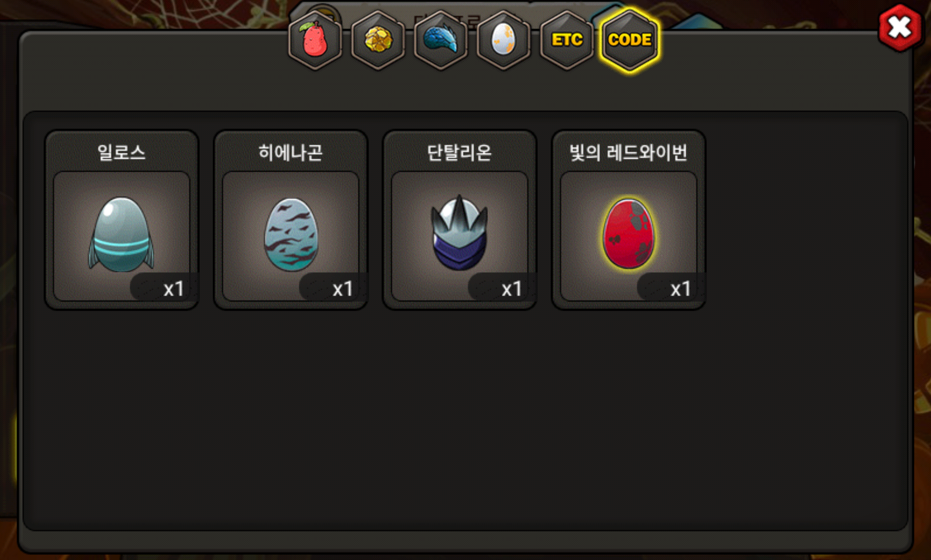Tap the x1 quantity on 단탈리온 card
The height and width of the screenshot is (560, 931).
pyautogui.click(x=511, y=289)
